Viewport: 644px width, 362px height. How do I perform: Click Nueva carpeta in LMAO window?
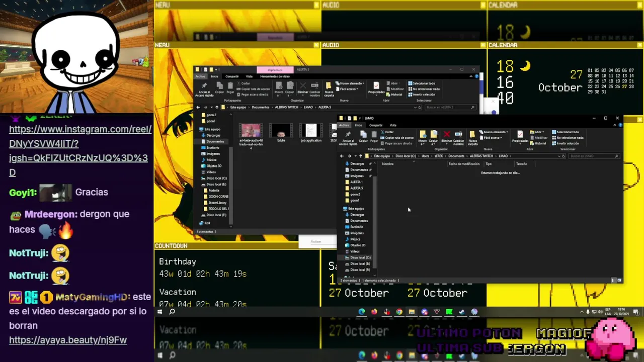click(x=472, y=138)
